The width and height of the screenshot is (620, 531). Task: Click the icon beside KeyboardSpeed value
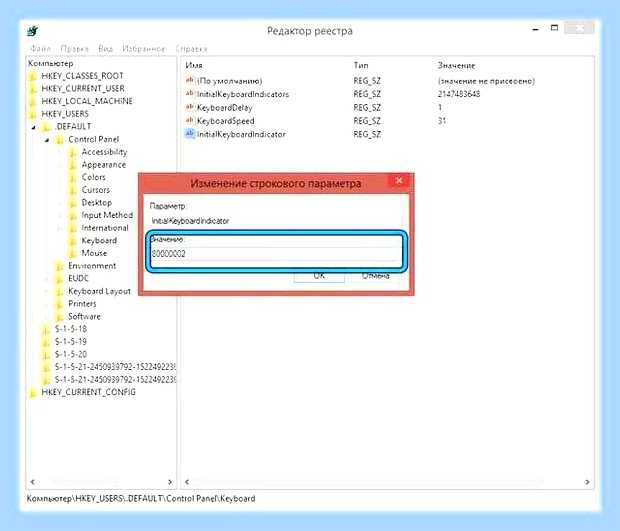point(189,121)
